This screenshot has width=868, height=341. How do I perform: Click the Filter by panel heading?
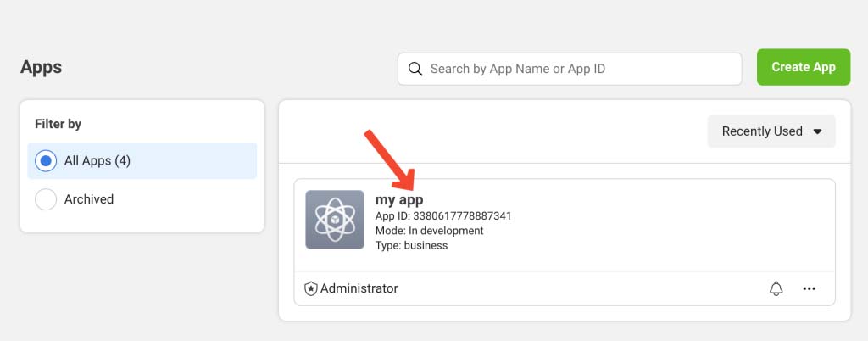coord(58,124)
